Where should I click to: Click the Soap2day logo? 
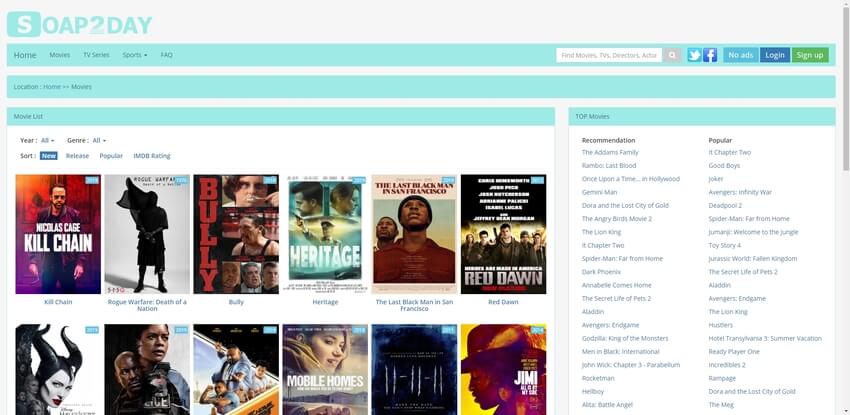pos(80,24)
